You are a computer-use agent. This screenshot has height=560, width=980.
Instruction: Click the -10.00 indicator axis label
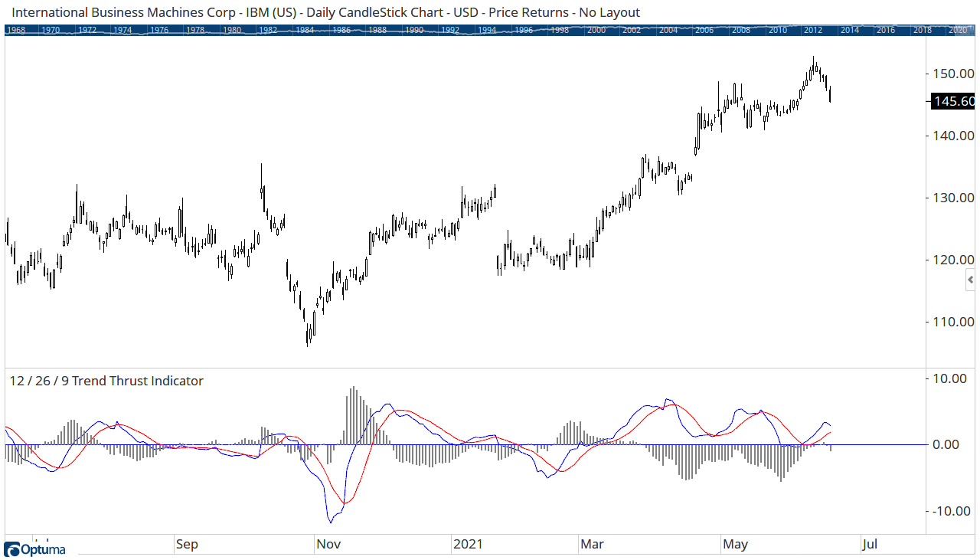coord(953,511)
